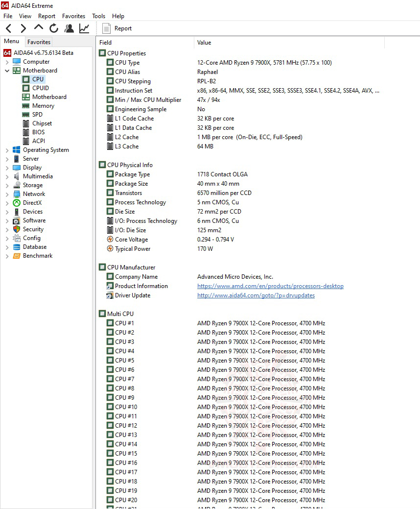
Task: Click the Multimedia speaker icon
Action: click(17, 176)
